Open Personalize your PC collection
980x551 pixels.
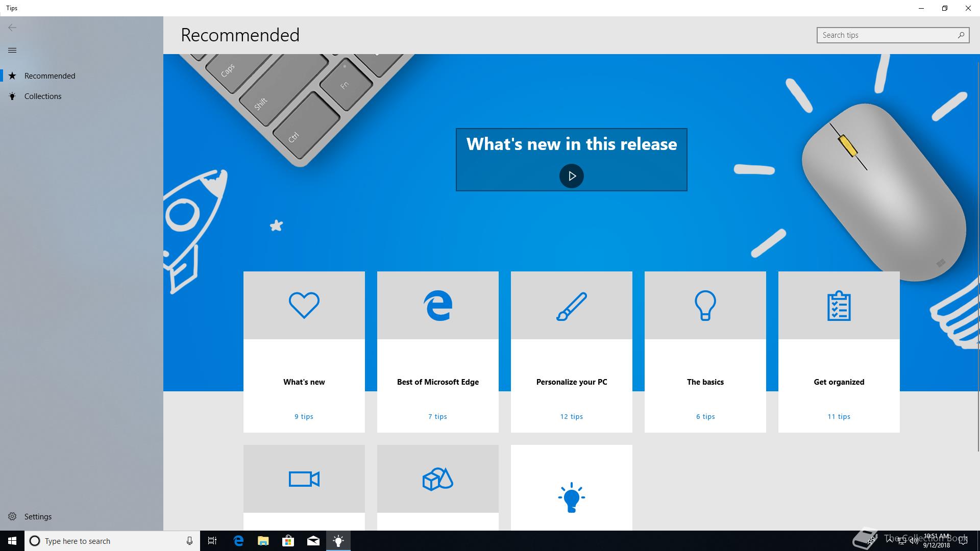point(572,382)
